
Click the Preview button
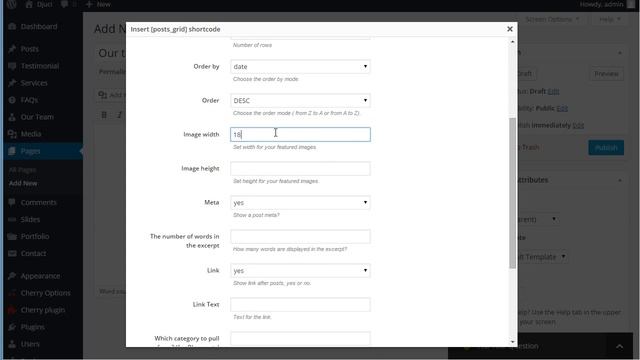(x=606, y=74)
